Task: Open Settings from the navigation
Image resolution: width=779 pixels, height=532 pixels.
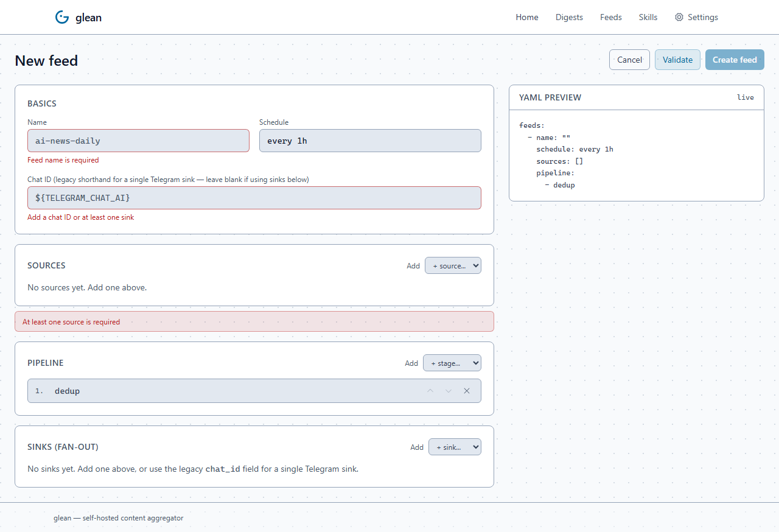Action: coord(696,17)
